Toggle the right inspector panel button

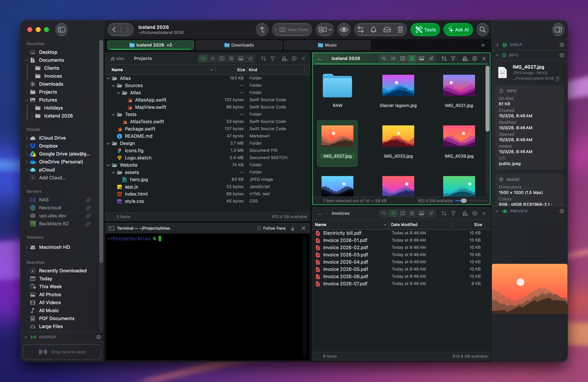558,30
